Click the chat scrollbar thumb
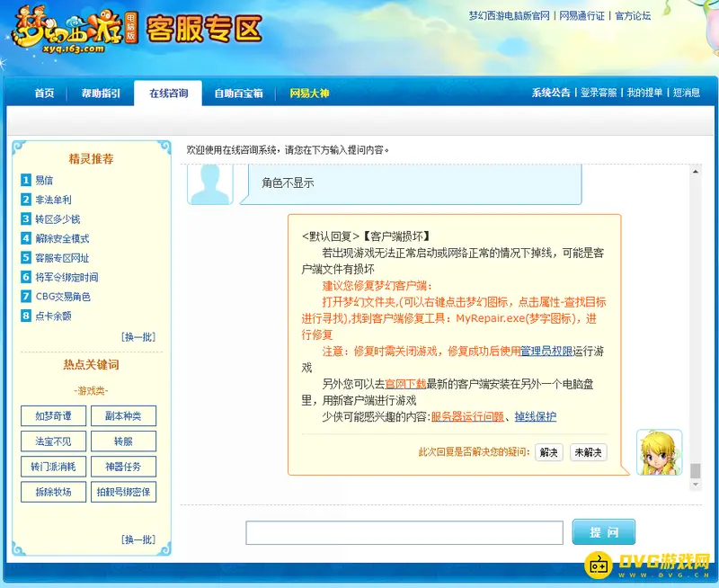The width and height of the screenshot is (719, 588). (x=696, y=470)
